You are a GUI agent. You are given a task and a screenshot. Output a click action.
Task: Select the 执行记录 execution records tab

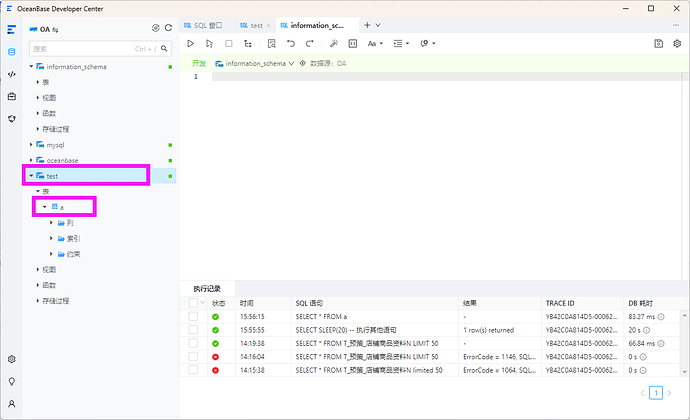(x=207, y=289)
